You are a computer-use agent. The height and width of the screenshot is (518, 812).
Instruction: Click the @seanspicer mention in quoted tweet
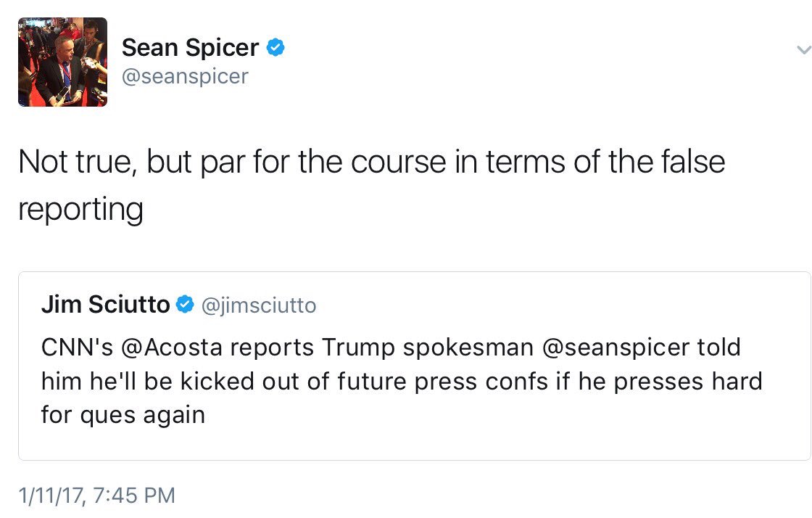[616, 347]
